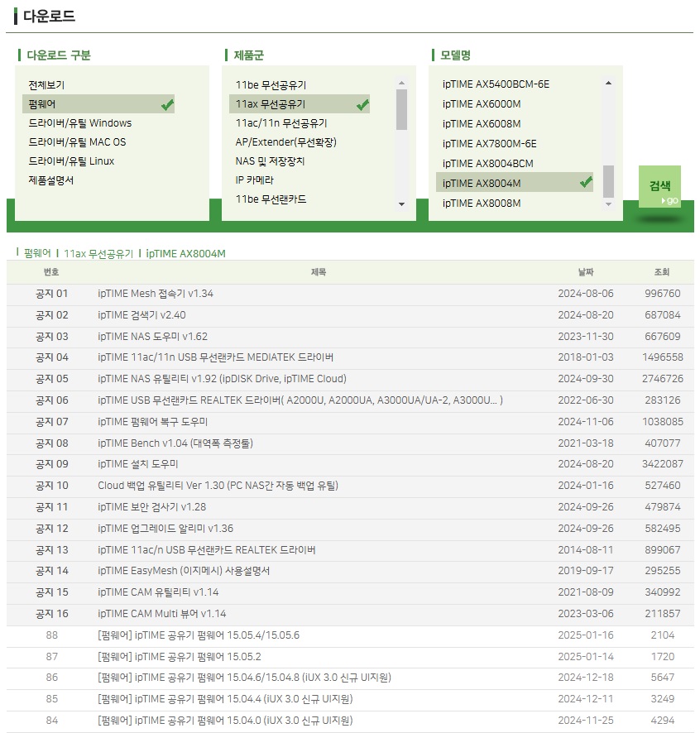The height and width of the screenshot is (733, 700).
Task: Click the green 검색 go button
Action: [x=659, y=186]
